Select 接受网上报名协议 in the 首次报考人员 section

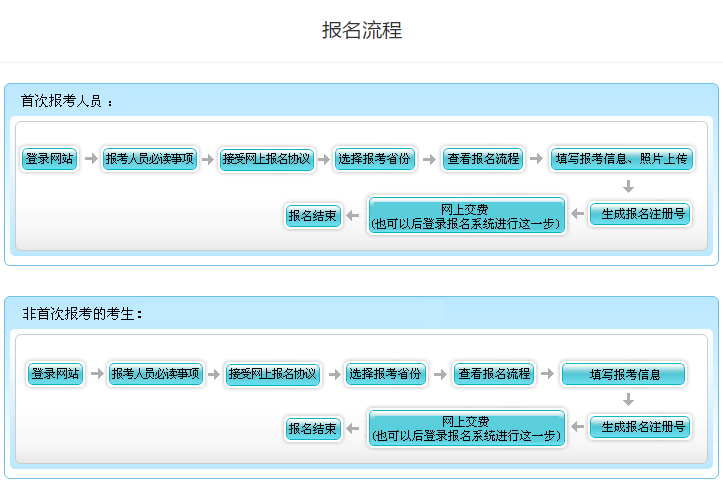267,159
